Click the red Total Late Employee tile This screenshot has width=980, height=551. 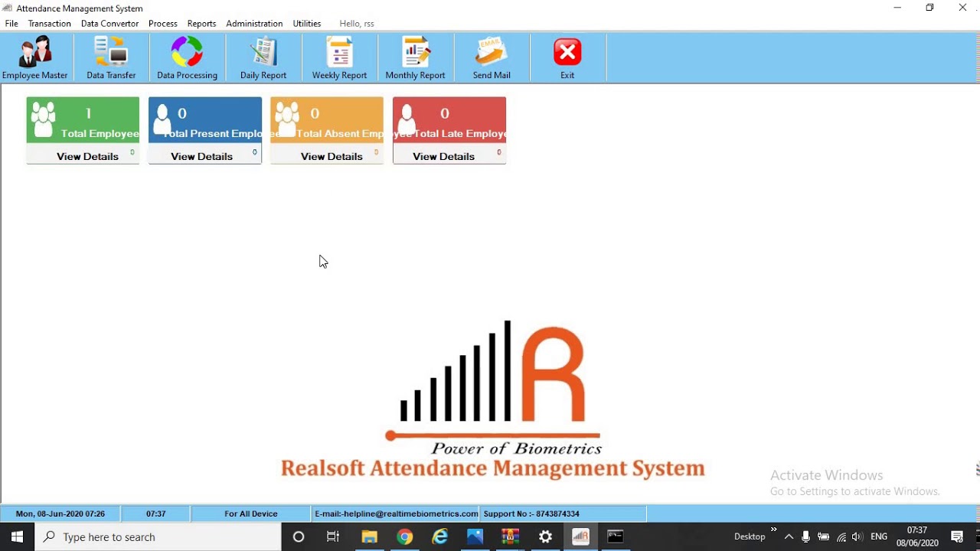point(449,120)
